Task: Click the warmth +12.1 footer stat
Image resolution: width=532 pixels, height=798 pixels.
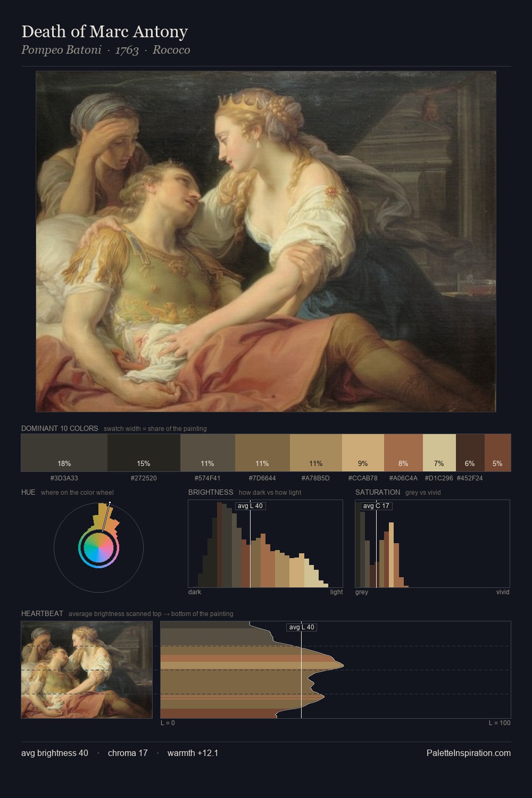Action: [x=193, y=753]
